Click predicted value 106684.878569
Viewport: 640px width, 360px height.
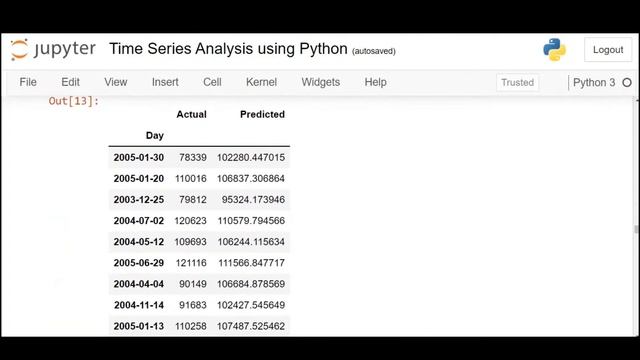coord(251,284)
